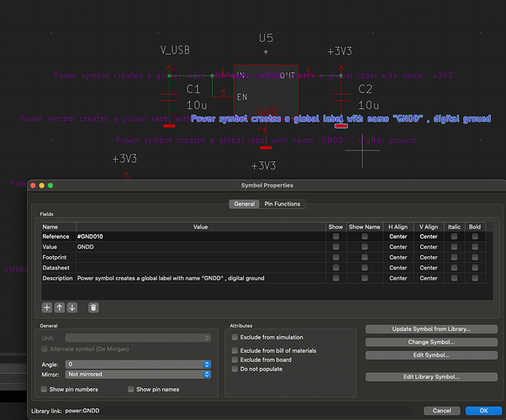Click the Edit Symbol button
This screenshot has height=420, width=506.
tap(431, 354)
